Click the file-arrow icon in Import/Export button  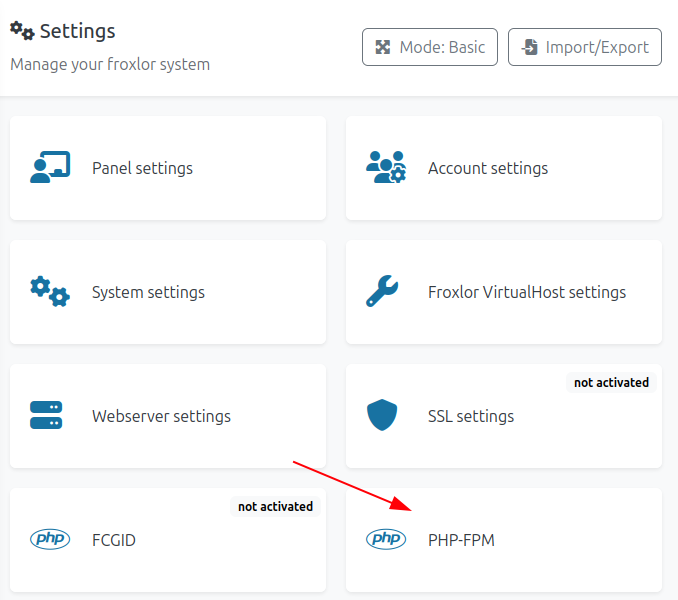529,47
